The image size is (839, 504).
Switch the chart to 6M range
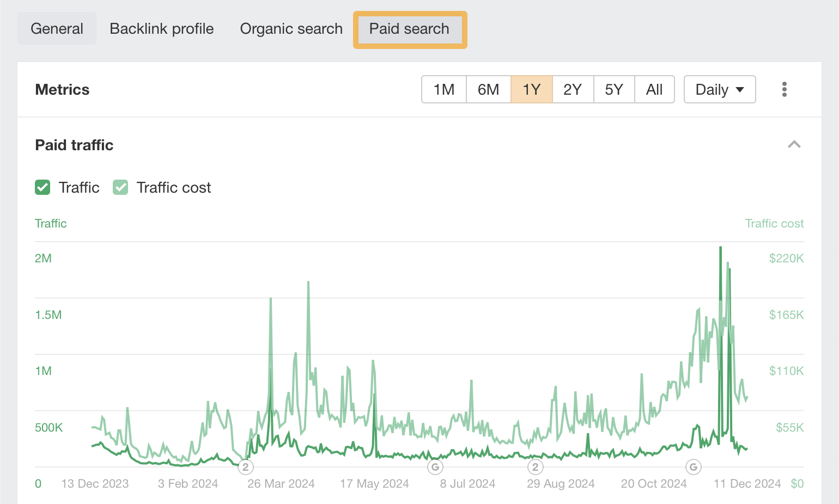tap(488, 89)
